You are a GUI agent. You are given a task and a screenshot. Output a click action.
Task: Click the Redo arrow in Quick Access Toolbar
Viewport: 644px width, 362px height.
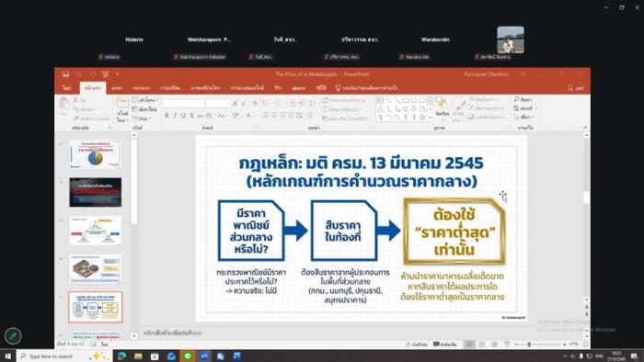point(93,74)
